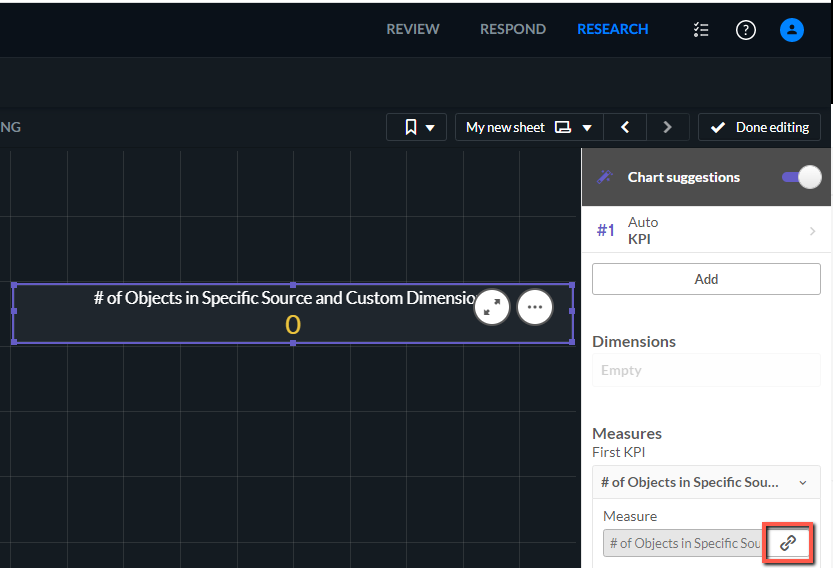Click the Add button
This screenshot has height=568, width=833.
pyautogui.click(x=706, y=279)
